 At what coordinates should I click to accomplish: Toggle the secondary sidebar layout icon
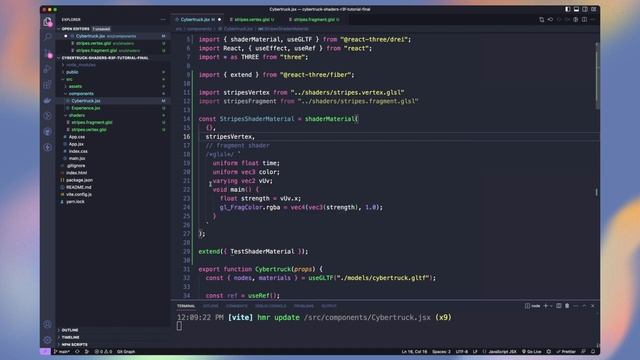point(584,9)
